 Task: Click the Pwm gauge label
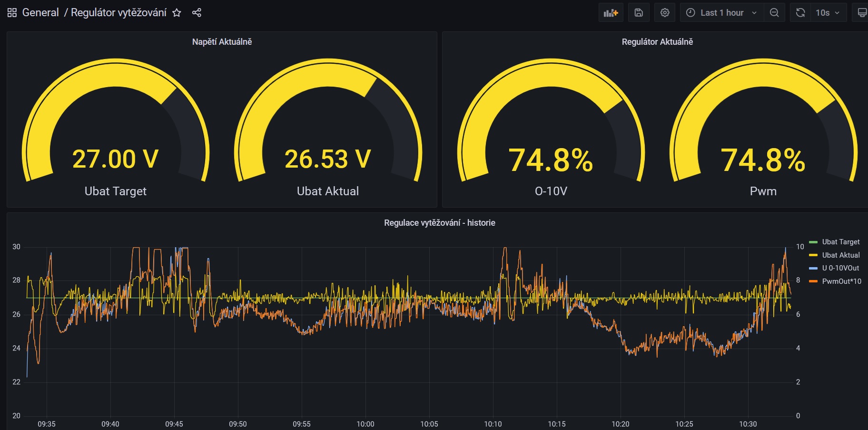[763, 191]
